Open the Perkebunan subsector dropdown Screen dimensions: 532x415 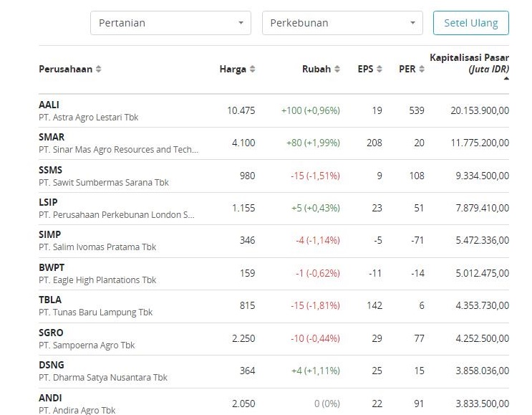(x=342, y=23)
